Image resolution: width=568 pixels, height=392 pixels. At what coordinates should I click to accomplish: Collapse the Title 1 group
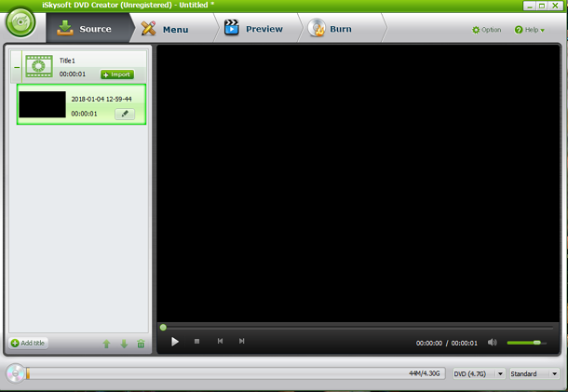(17, 67)
